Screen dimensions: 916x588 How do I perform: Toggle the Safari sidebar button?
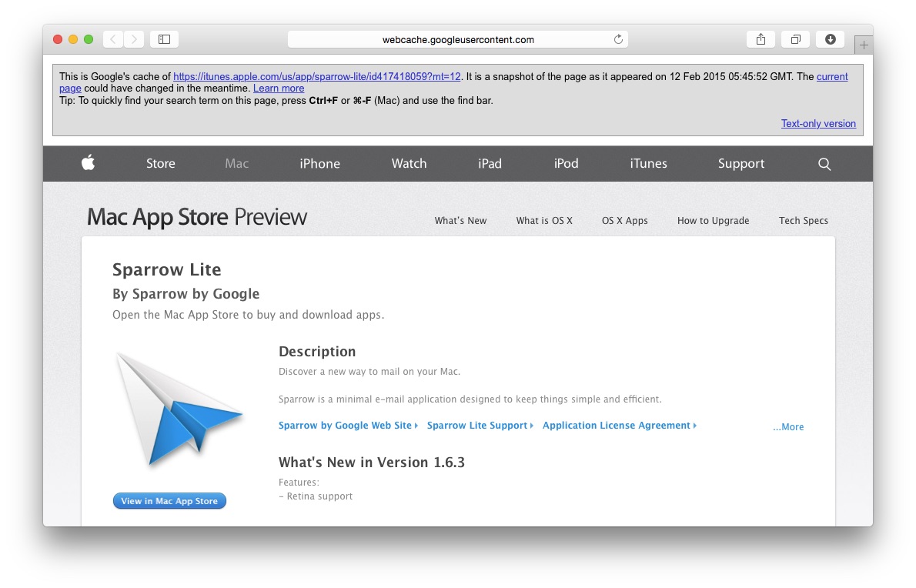pyautogui.click(x=164, y=39)
